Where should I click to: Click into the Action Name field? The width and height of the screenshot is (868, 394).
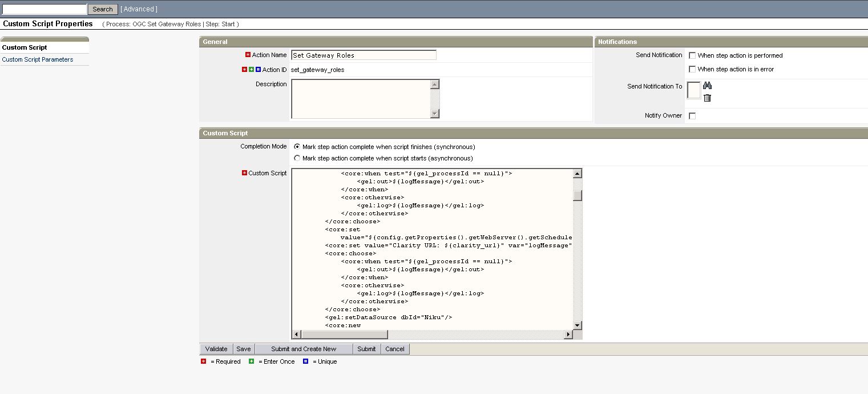(364, 55)
